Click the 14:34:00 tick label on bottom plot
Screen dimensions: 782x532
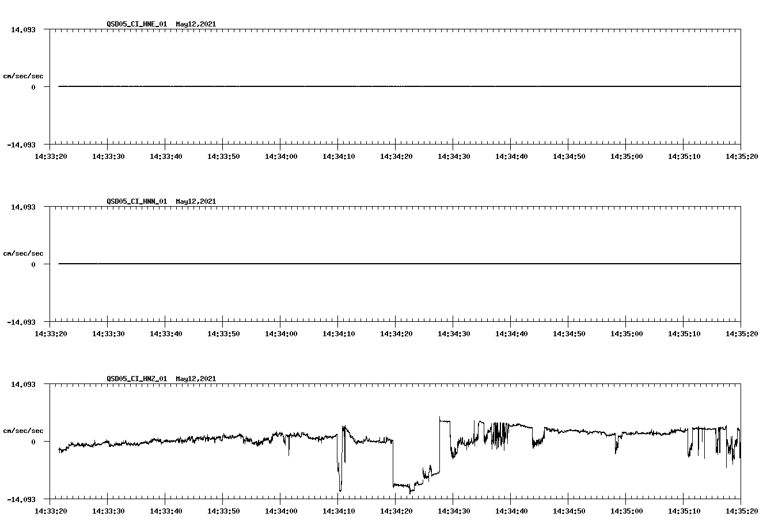[282, 510]
